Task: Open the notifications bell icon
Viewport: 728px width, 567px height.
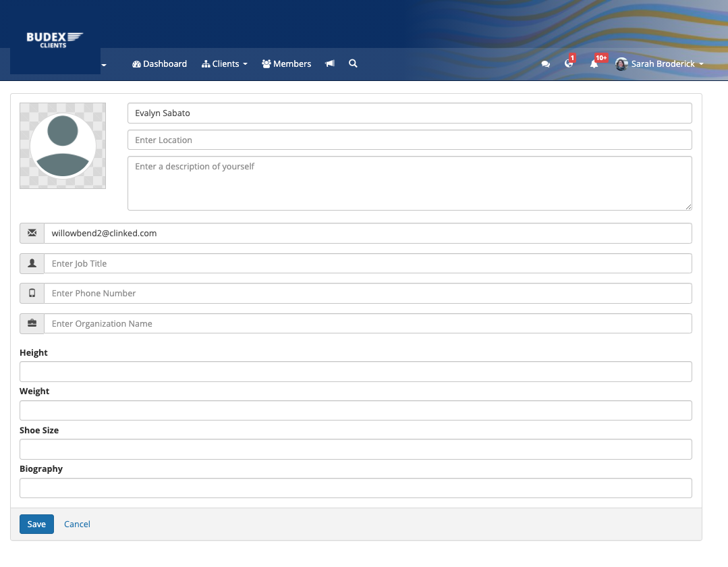Action: coord(594,63)
